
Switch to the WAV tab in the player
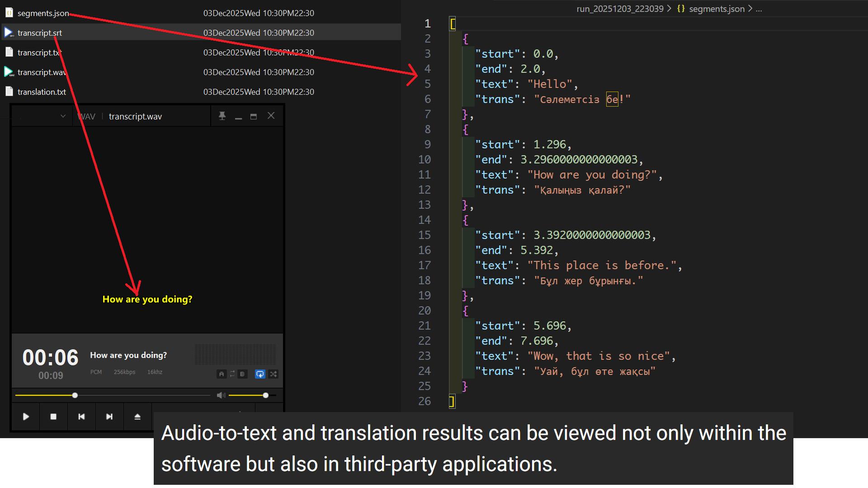point(86,116)
